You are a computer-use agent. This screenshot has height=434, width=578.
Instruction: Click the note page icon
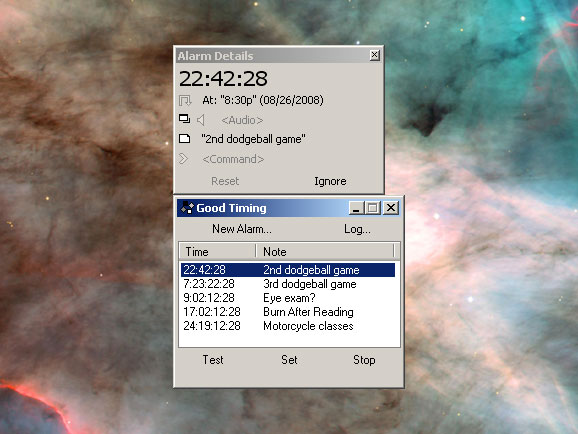point(184,139)
